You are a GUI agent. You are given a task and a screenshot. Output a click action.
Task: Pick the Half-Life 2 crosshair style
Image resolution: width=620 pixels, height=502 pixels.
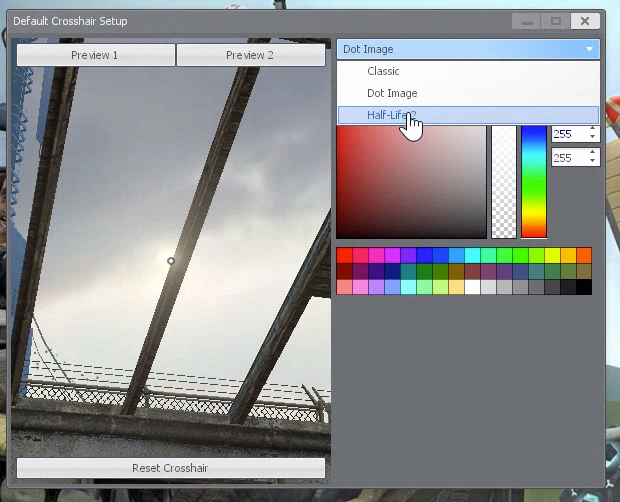point(468,115)
